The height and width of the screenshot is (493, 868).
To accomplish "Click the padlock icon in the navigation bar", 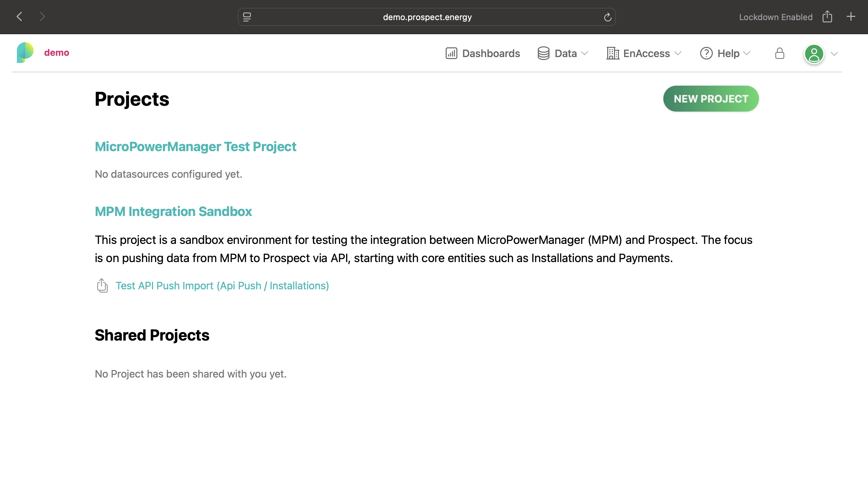I will [x=779, y=53].
